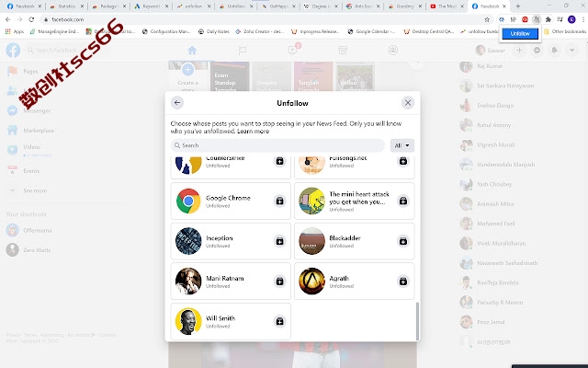Viewport: 588px width, 368px height.
Task: Click the Will Smith profile picture
Action: tap(188, 321)
